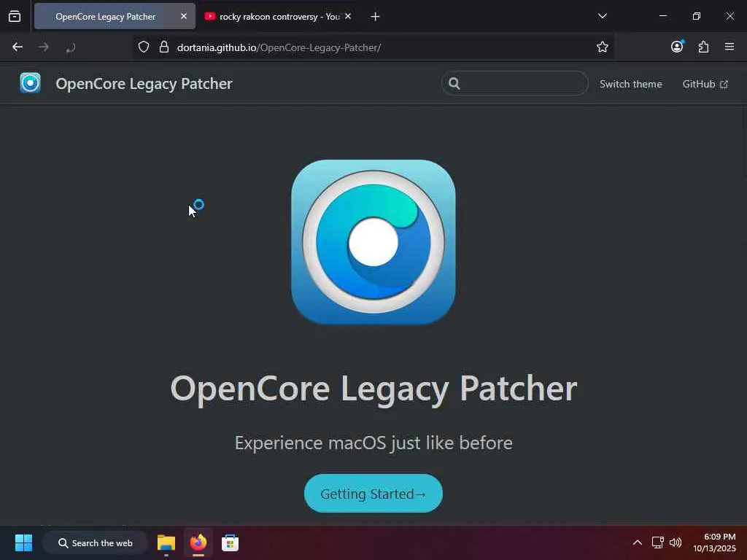Viewport: 747px width, 560px height.
Task: Open a new browser tab
Action: click(x=375, y=17)
